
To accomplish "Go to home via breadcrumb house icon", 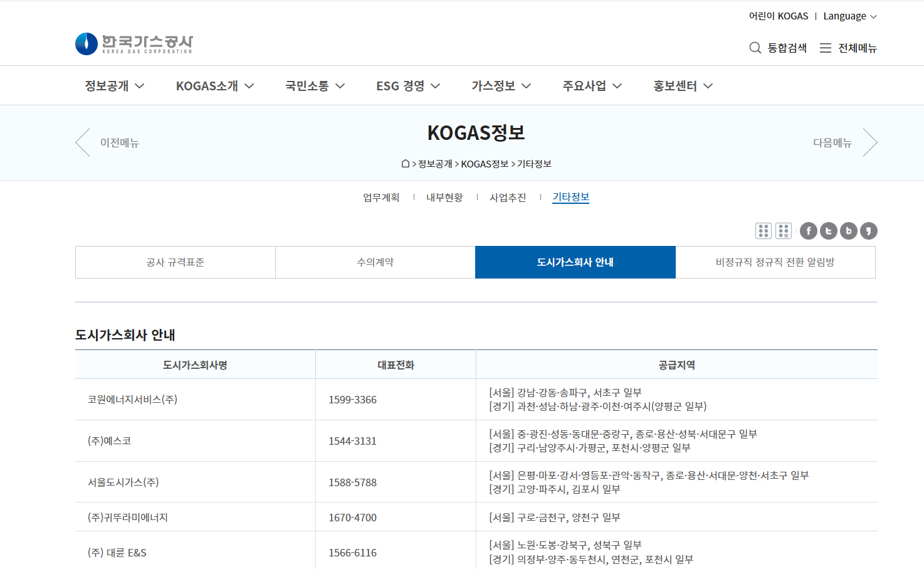I will 406,164.
